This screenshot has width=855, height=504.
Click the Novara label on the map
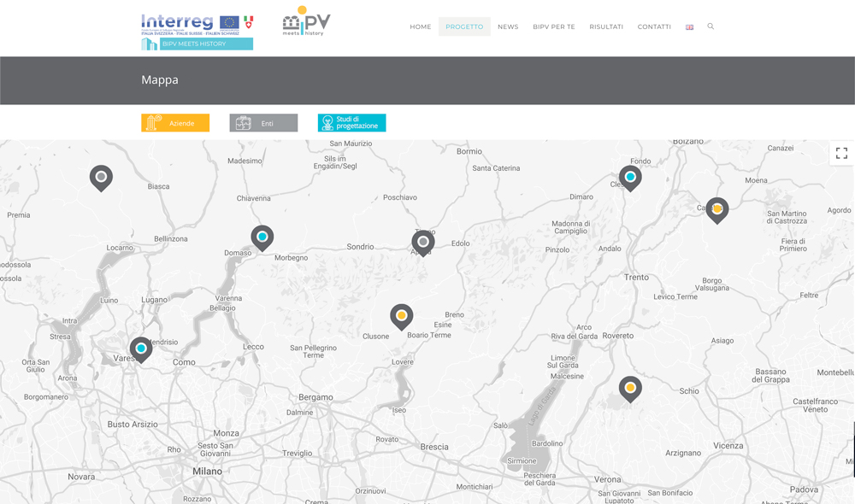[81, 477]
